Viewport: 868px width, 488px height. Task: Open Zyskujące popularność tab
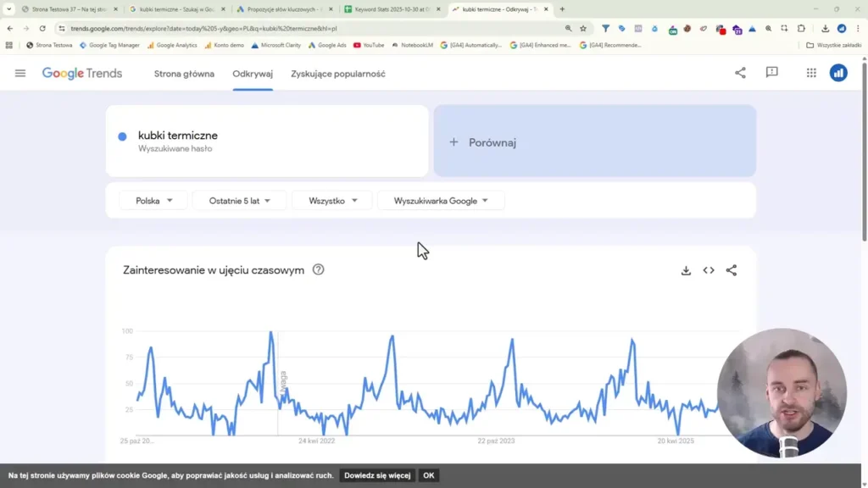[338, 74]
